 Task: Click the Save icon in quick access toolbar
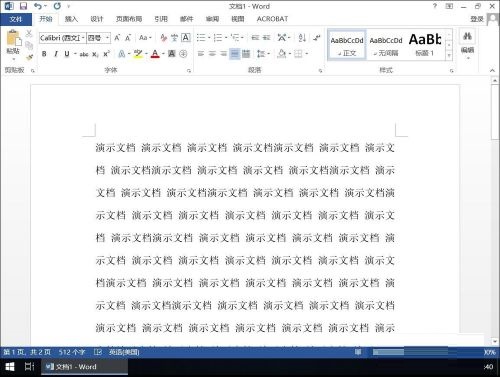click(x=23, y=6)
